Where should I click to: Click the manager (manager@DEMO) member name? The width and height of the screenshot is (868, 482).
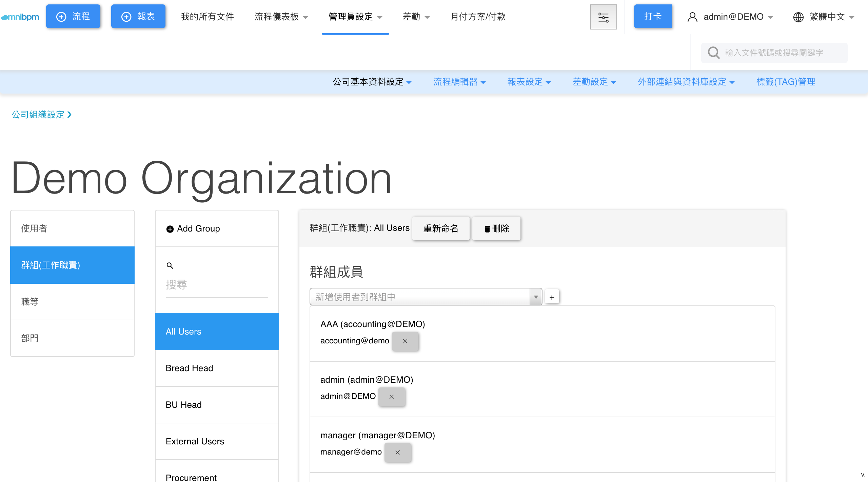[x=378, y=435]
